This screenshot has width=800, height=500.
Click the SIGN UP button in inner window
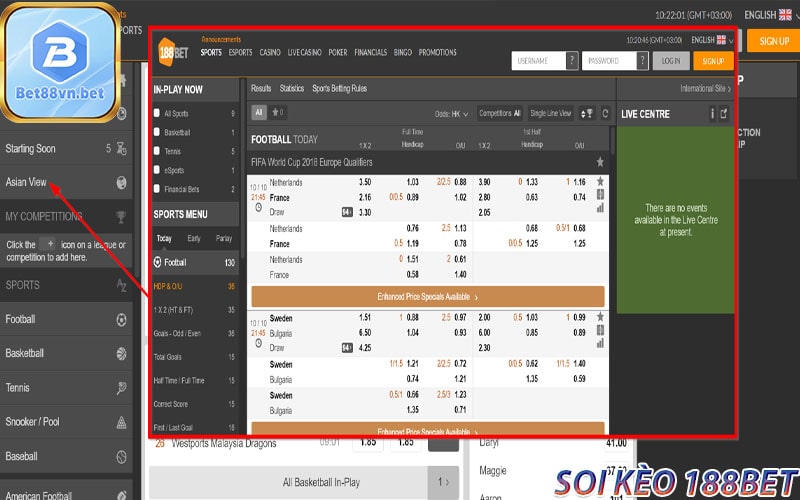click(x=713, y=61)
